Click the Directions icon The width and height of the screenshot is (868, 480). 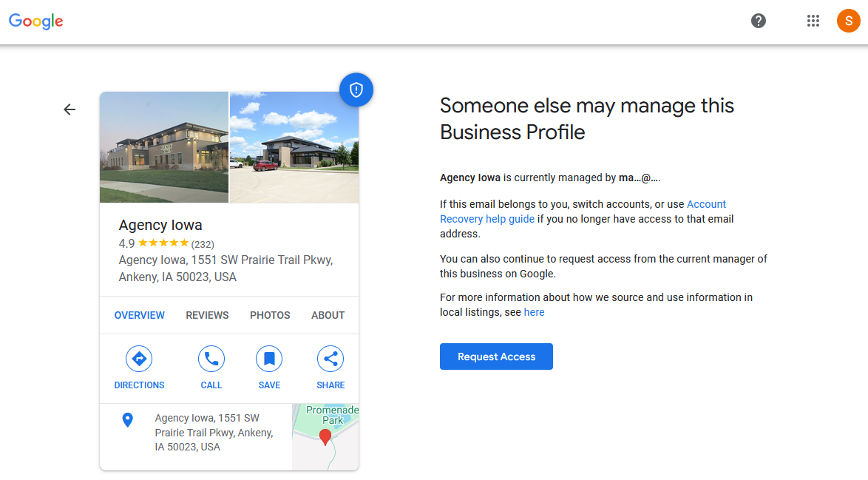[x=139, y=359]
